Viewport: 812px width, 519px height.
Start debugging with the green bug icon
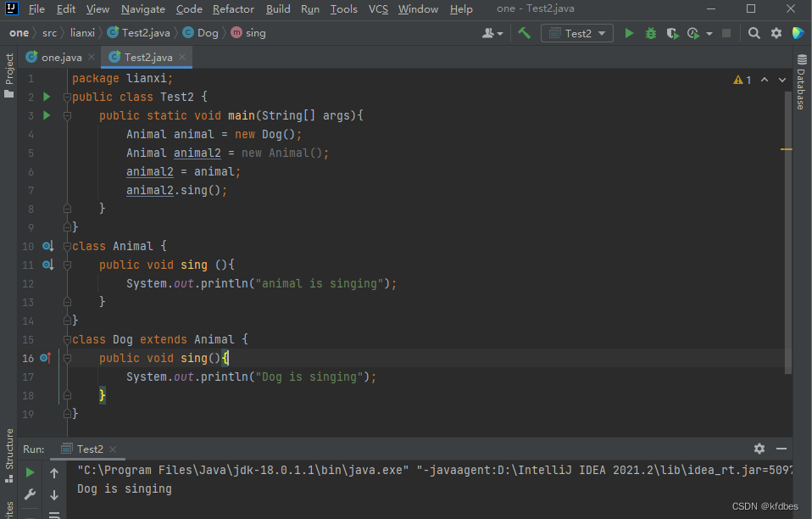[650, 33]
